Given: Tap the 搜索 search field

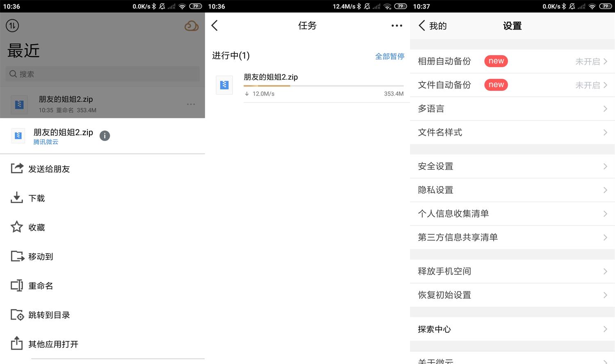Looking at the screenshot, I should tap(102, 74).
